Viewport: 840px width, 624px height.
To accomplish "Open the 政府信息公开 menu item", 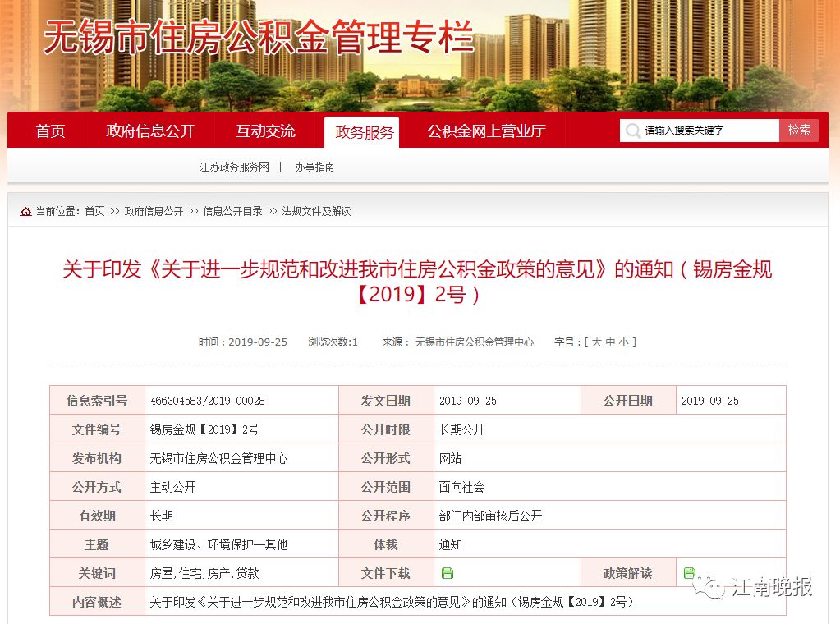I will click(150, 131).
